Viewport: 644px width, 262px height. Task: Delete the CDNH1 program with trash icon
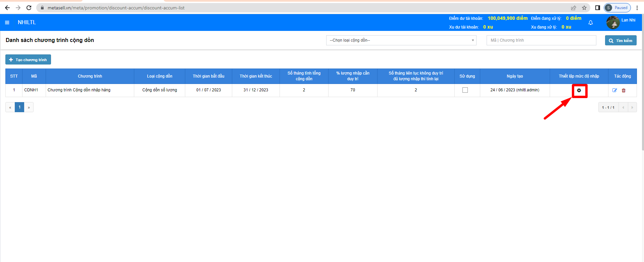coord(624,90)
